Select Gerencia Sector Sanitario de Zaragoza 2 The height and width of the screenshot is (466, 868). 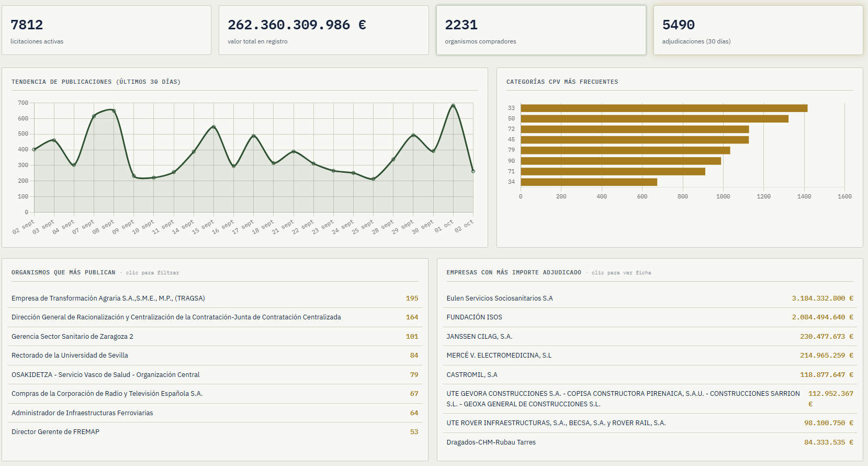click(215, 337)
